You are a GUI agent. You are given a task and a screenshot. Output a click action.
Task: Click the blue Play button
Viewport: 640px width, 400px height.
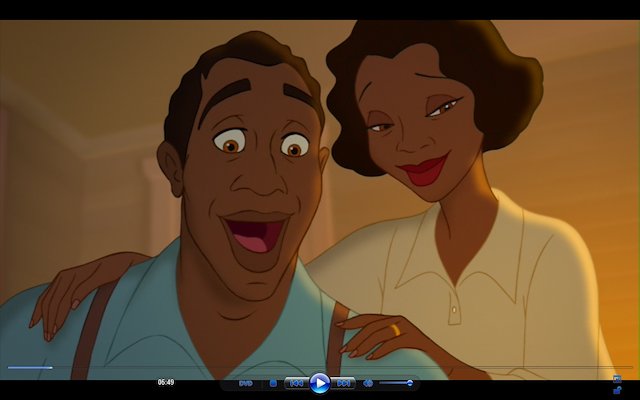(320, 383)
